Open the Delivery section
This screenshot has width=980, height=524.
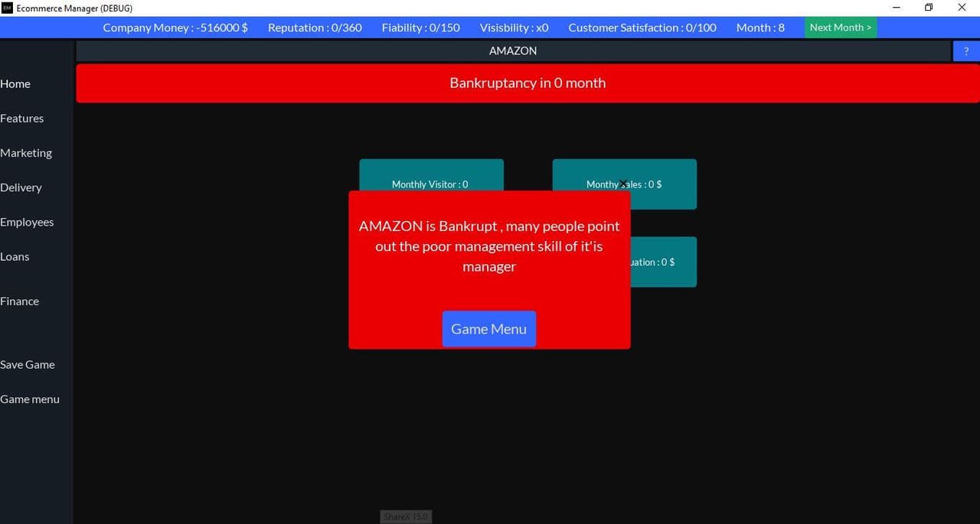[x=21, y=187]
